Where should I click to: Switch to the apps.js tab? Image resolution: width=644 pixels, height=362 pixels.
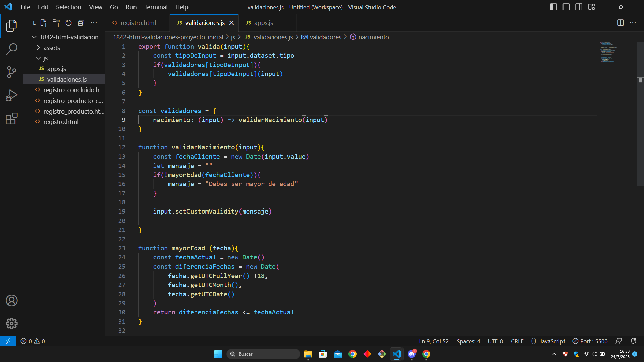267,23
